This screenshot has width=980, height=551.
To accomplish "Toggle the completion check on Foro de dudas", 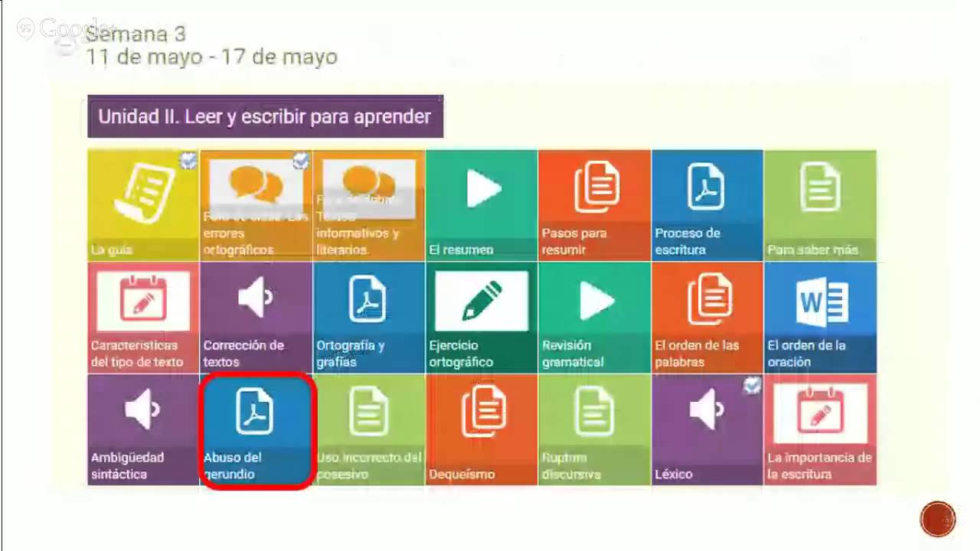I will pos(301,160).
